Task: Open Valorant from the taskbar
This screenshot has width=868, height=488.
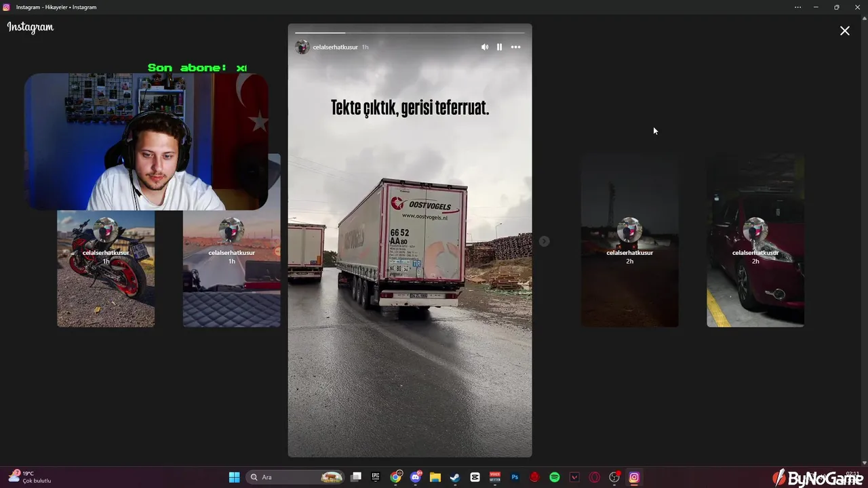Action: [x=574, y=477]
